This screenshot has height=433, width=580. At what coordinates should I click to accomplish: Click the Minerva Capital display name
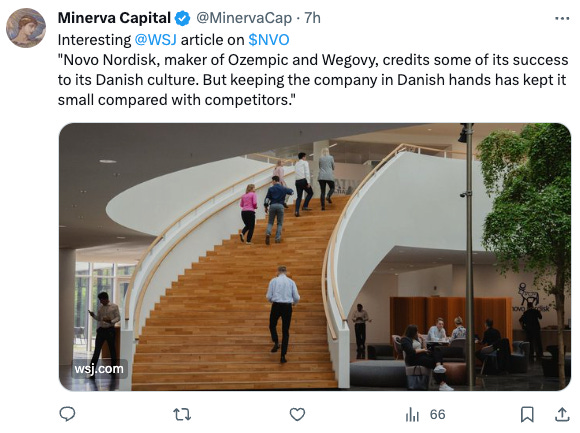point(114,18)
